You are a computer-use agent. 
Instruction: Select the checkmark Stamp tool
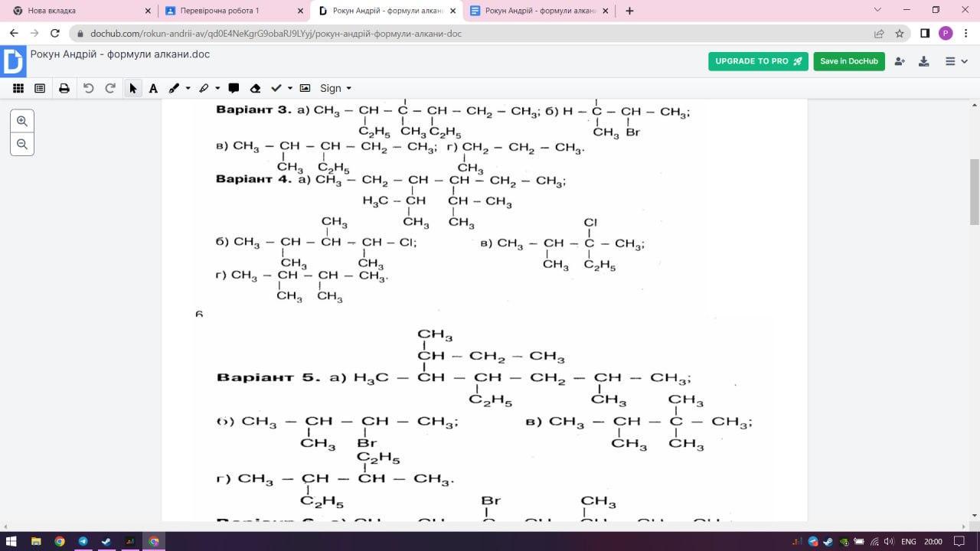276,88
